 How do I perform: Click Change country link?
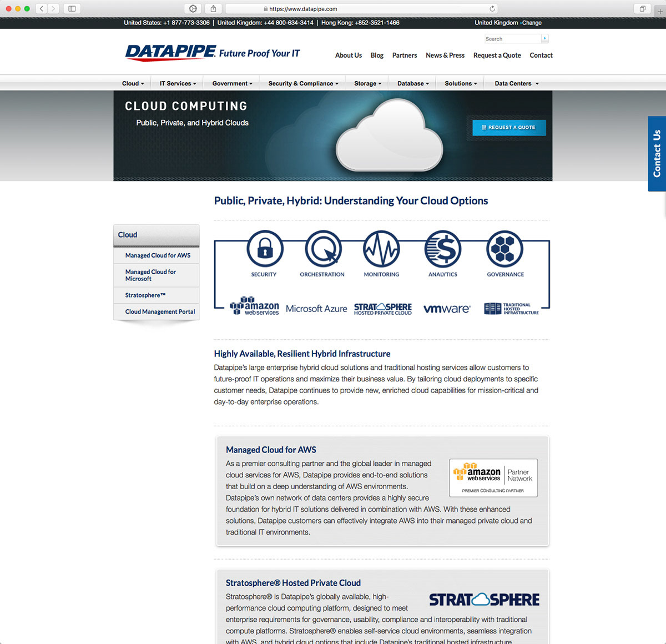[x=532, y=23]
